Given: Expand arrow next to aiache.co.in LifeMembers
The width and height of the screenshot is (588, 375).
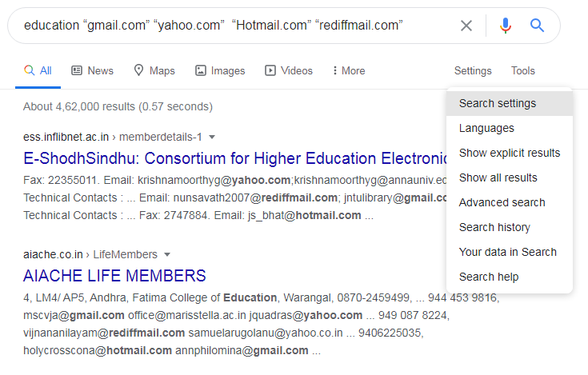Looking at the screenshot, I should click(167, 255).
